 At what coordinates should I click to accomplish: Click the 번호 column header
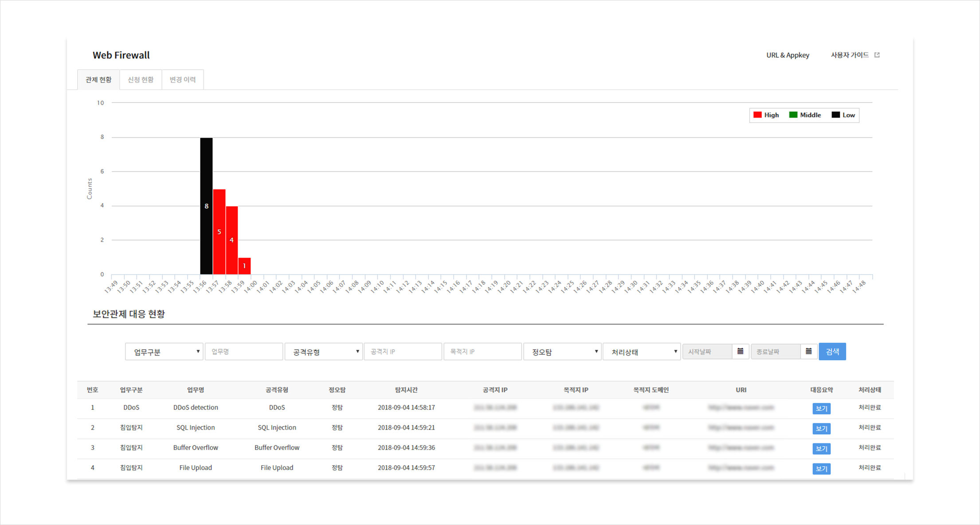coord(92,390)
